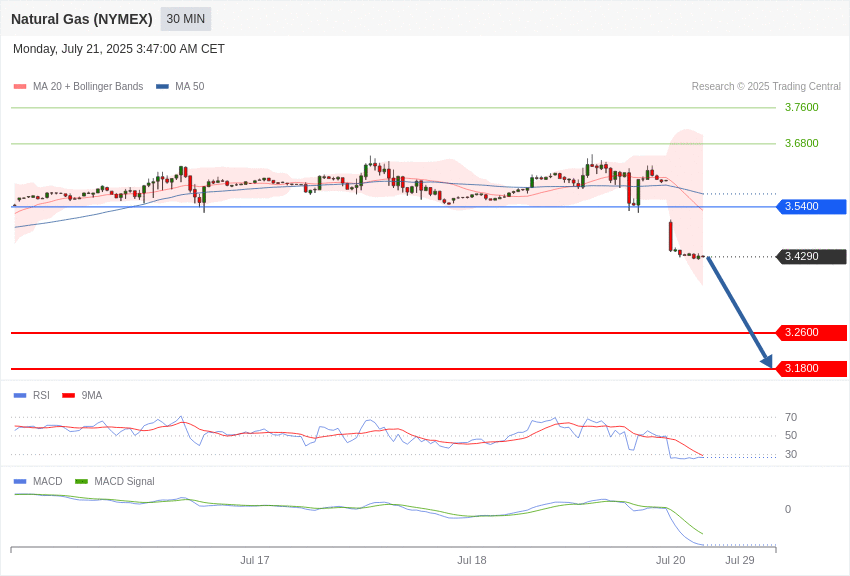Click the Jul 20 date axis label
The image size is (850, 576).
(671, 560)
